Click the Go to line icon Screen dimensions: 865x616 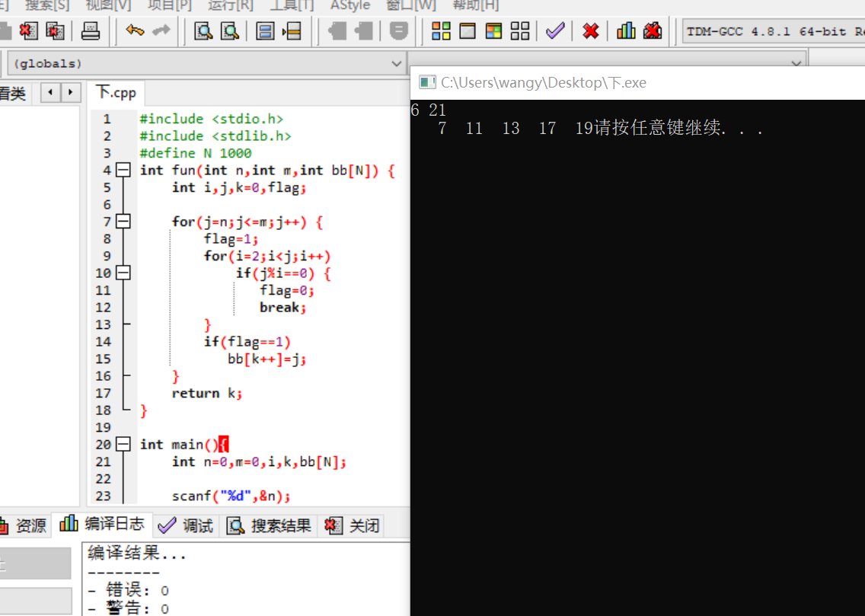pyautogui.click(x=292, y=31)
